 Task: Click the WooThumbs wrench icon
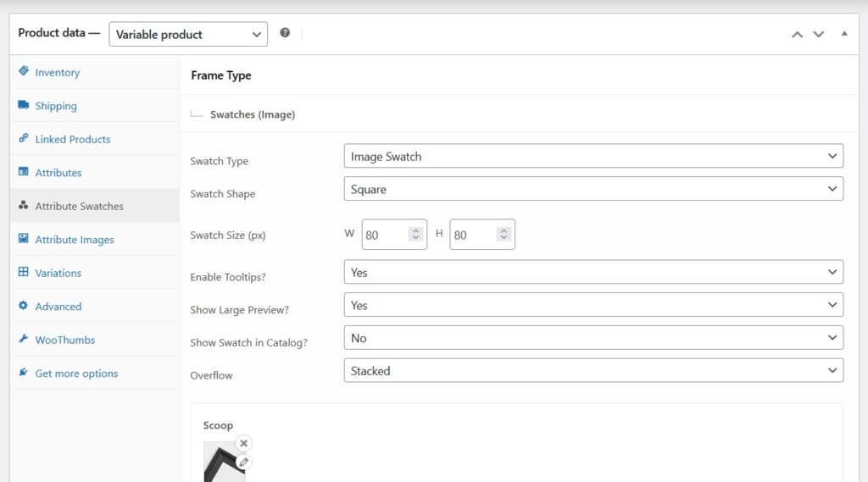coord(24,340)
